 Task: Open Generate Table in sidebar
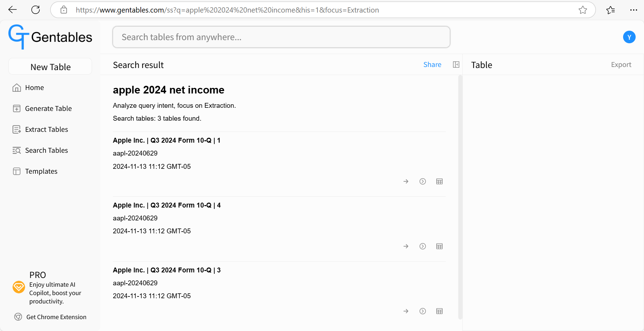(x=42, y=108)
